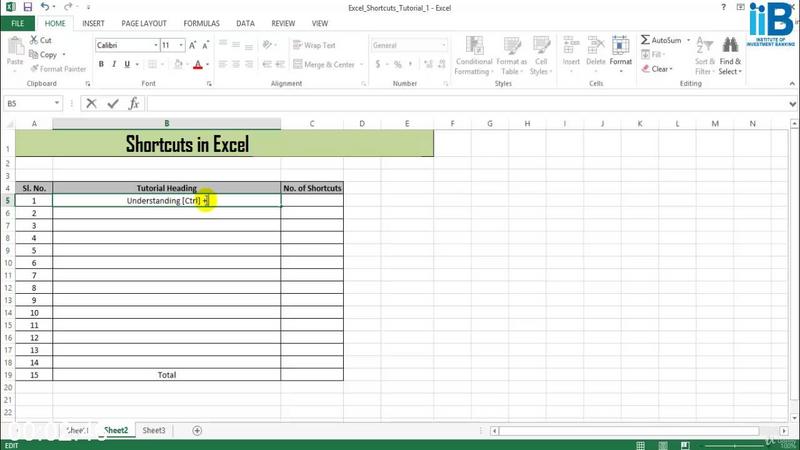
Task: Toggle Wrap Text
Action: click(314, 45)
